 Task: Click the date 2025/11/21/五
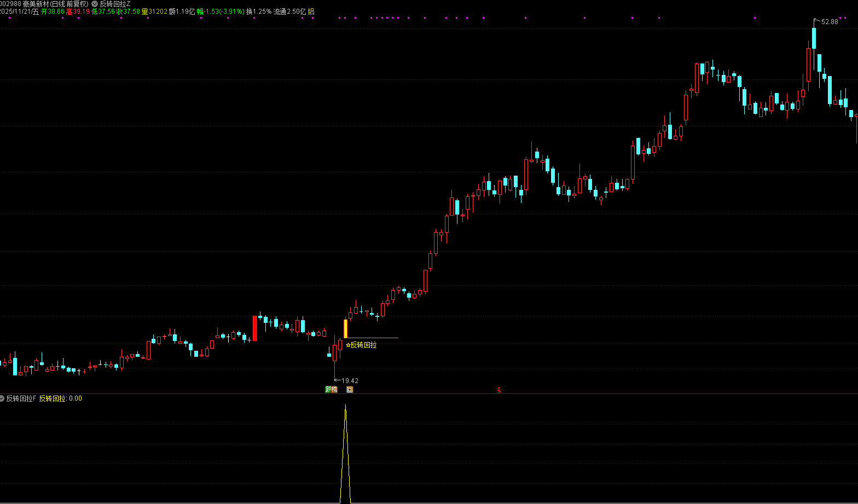(19, 11)
